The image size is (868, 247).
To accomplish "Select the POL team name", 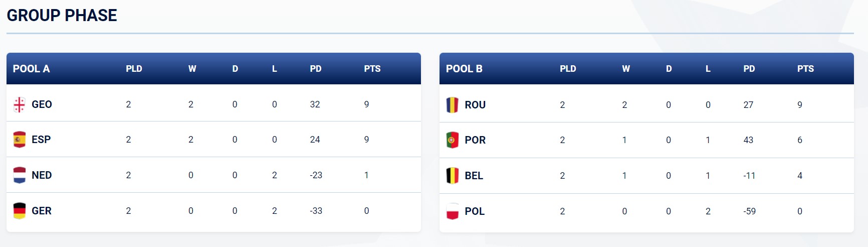I will 475,211.
